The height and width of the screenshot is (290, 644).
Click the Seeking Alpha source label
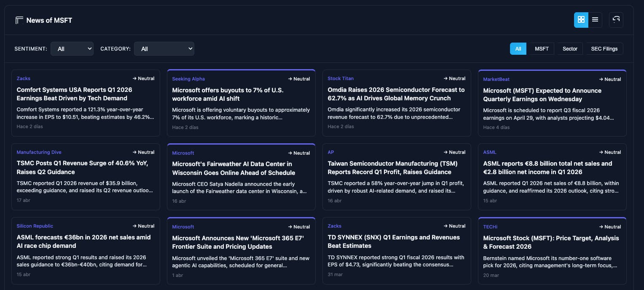click(188, 79)
